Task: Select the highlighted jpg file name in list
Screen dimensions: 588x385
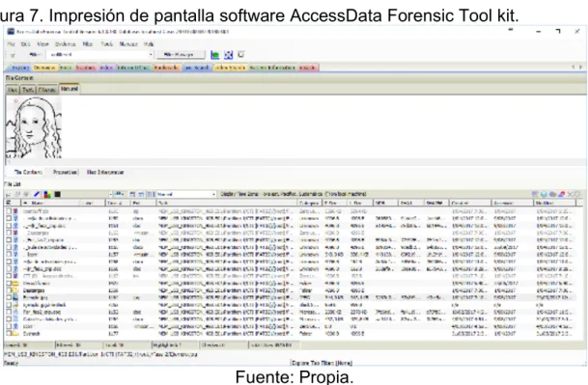Action: (35, 297)
